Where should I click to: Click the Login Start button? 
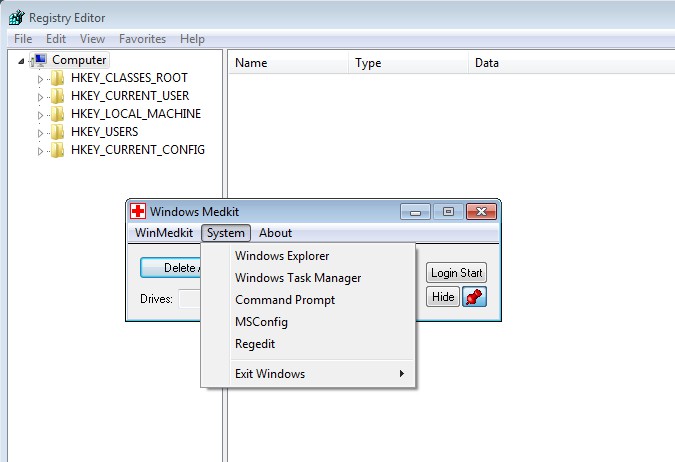tap(456, 273)
